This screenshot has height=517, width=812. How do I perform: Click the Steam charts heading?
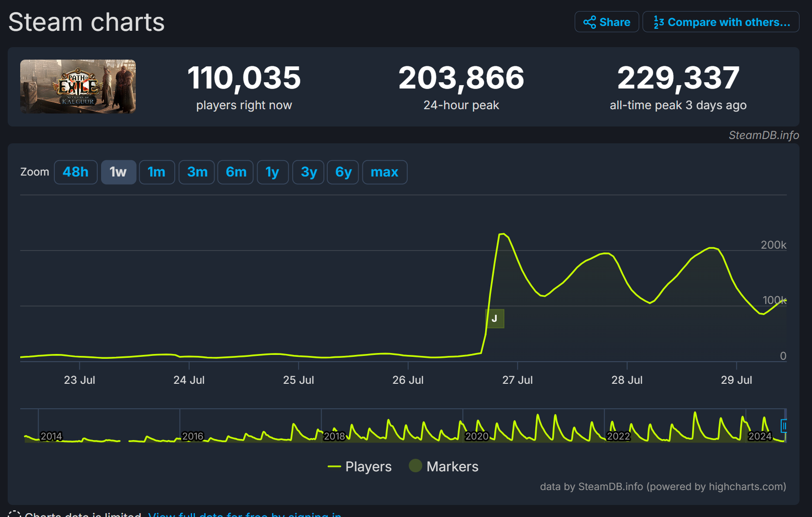click(x=87, y=22)
